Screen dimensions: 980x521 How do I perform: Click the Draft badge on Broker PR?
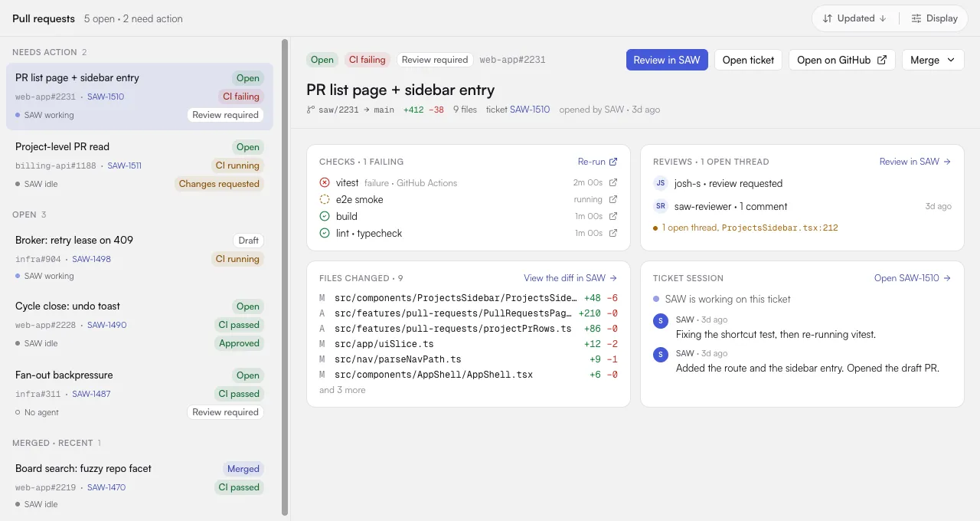[x=248, y=241]
